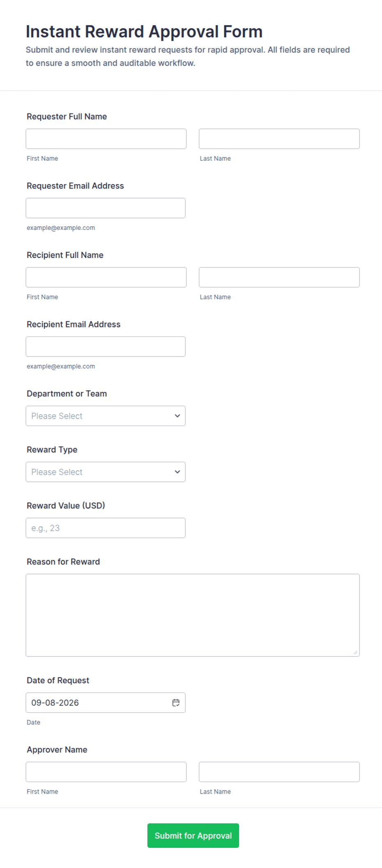
Task: Expand the Department or Team dropdown
Action: tap(106, 416)
